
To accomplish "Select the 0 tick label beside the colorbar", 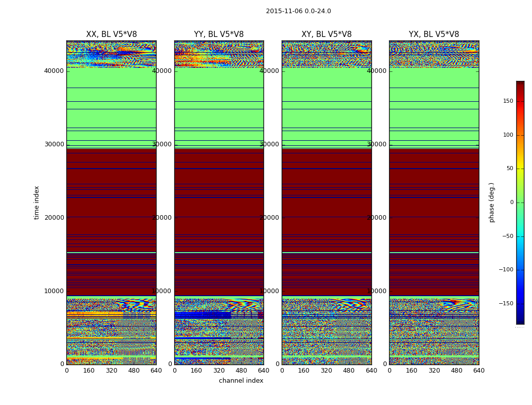I will click(511, 202).
